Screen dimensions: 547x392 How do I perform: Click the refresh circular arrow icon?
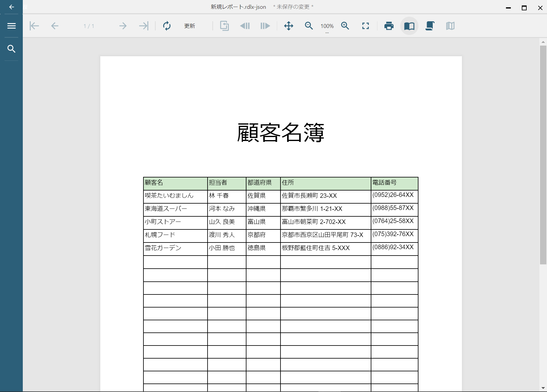(x=167, y=26)
